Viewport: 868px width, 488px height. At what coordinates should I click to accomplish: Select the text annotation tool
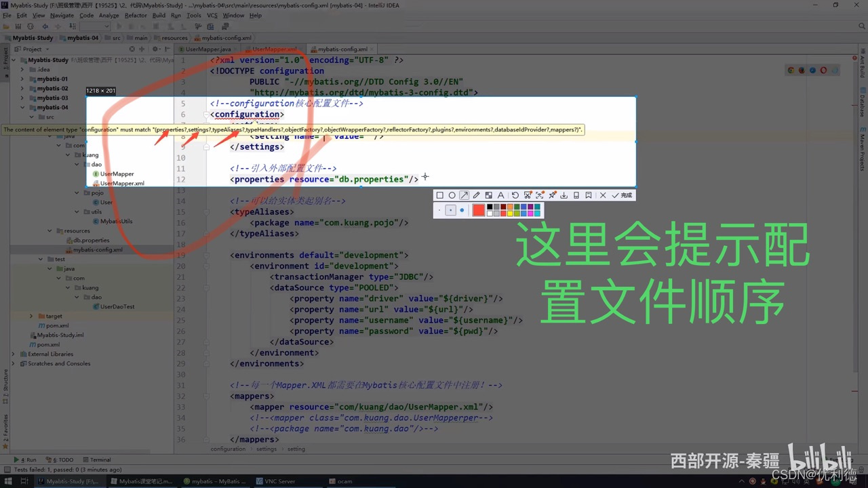[x=500, y=195]
